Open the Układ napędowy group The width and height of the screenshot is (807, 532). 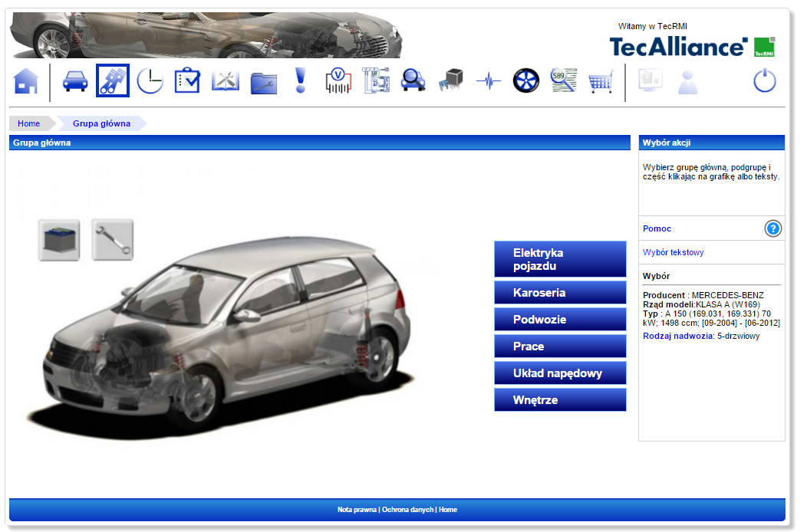(x=560, y=373)
